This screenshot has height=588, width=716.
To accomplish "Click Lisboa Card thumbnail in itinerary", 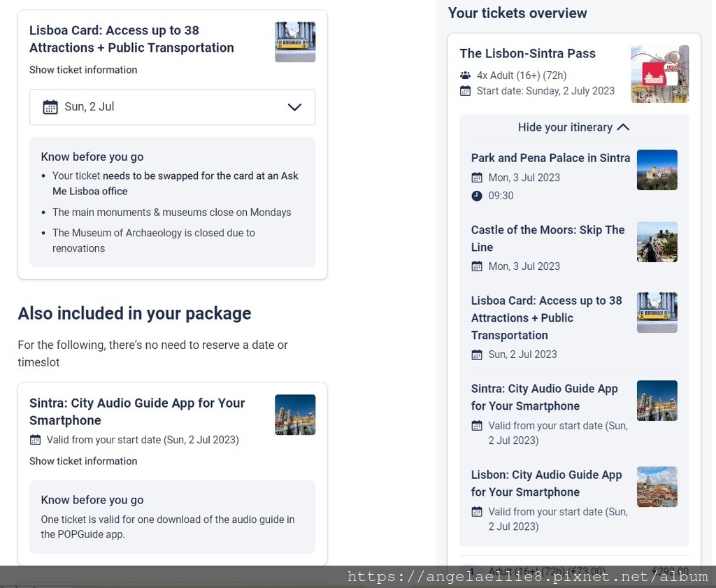I will (x=657, y=313).
